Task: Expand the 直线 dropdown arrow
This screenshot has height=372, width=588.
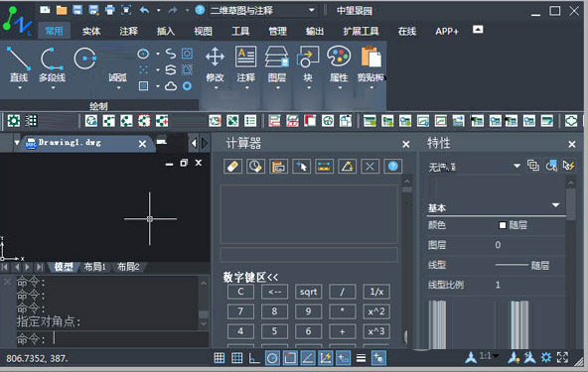Action: [20, 88]
